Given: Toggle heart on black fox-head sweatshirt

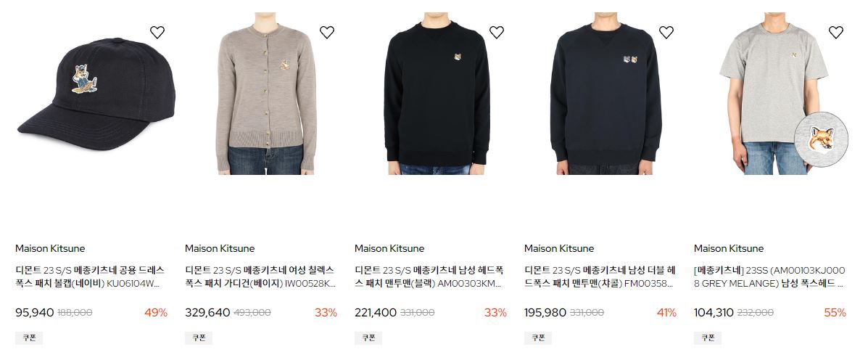Looking at the screenshot, I should coord(497,33).
